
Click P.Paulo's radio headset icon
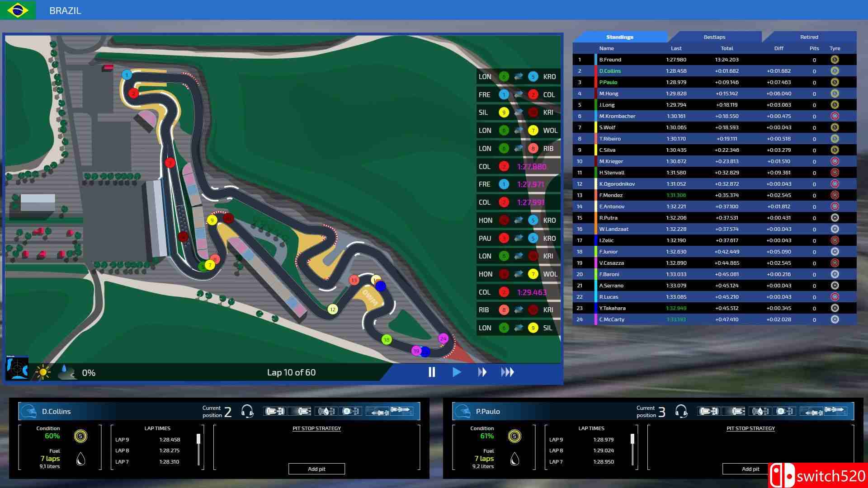(681, 411)
